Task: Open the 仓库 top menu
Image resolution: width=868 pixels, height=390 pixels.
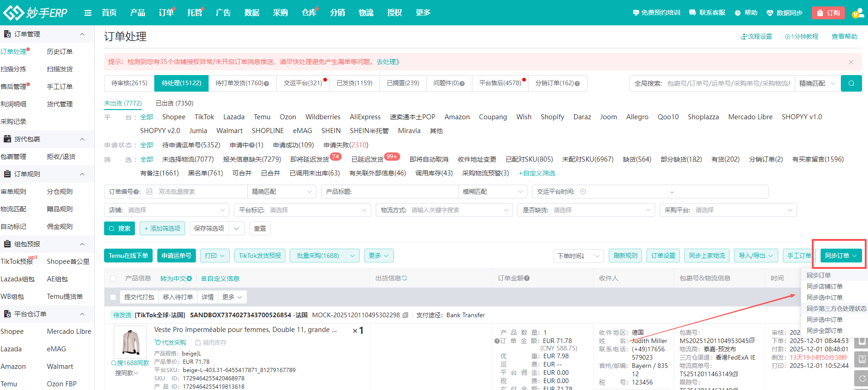Action: 309,12
